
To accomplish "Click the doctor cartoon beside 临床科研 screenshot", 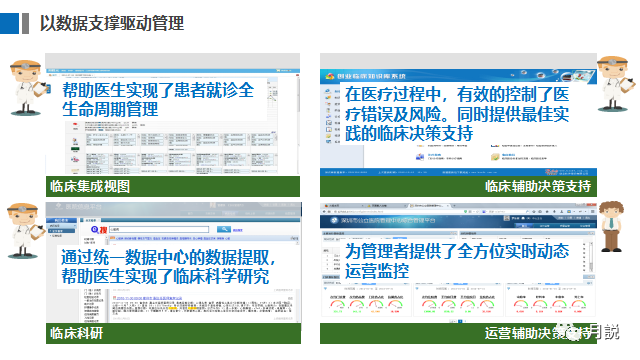I will pos(25,231).
